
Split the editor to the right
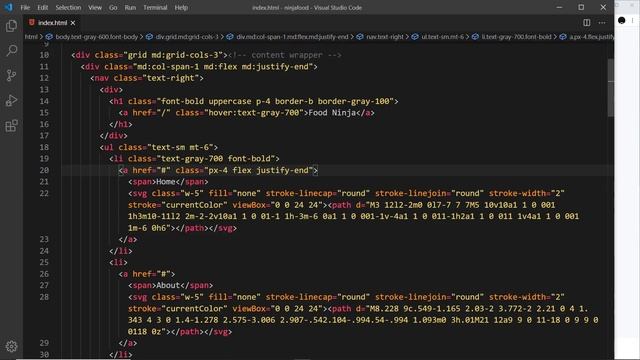(x=587, y=23)
